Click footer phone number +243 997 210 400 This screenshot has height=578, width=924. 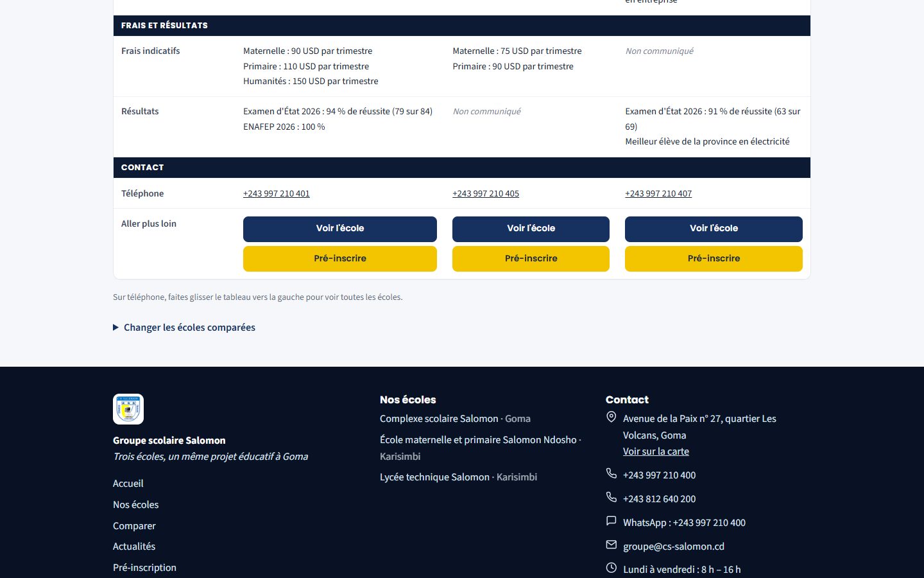pyautogui.click(x=659, y=475)
